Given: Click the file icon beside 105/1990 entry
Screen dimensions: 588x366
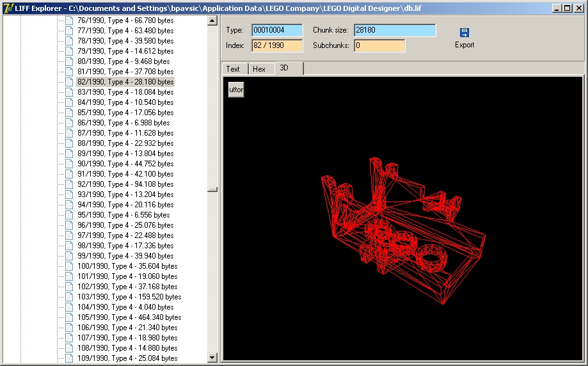Looking at the screenshot, I should click(x=69, y=317).
